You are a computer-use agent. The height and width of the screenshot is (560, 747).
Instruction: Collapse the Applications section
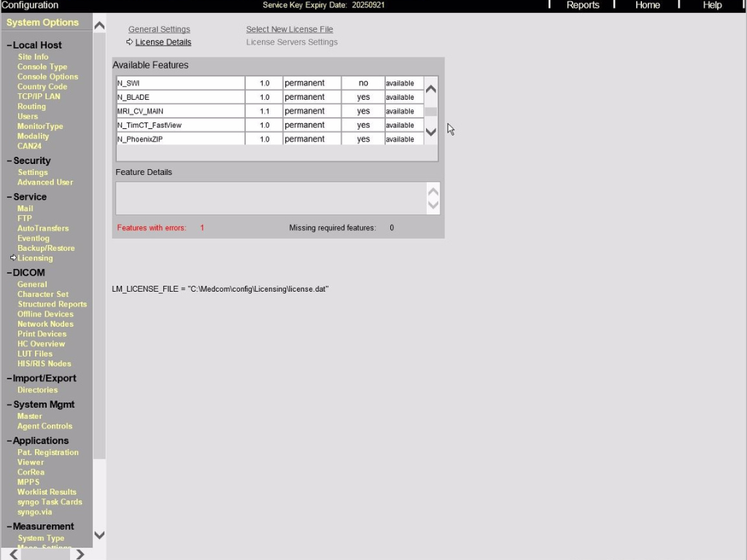point(9,440)
